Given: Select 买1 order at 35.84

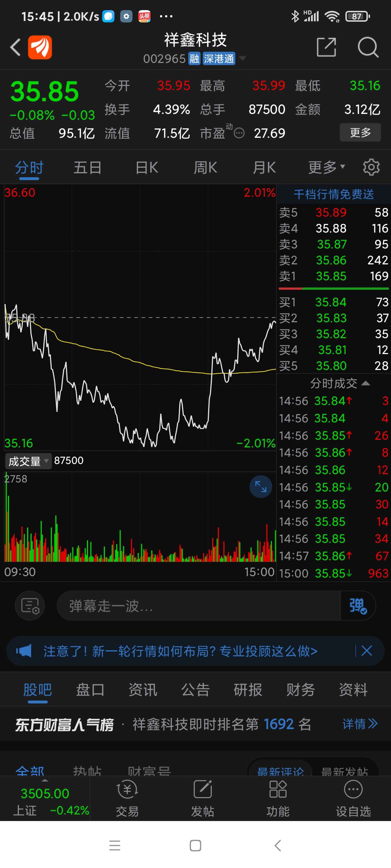Looking at the screenshot, I should (333, 302).
